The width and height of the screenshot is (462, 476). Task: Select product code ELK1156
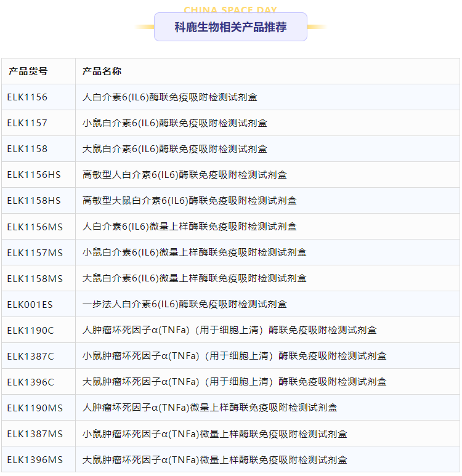[27, 97]
